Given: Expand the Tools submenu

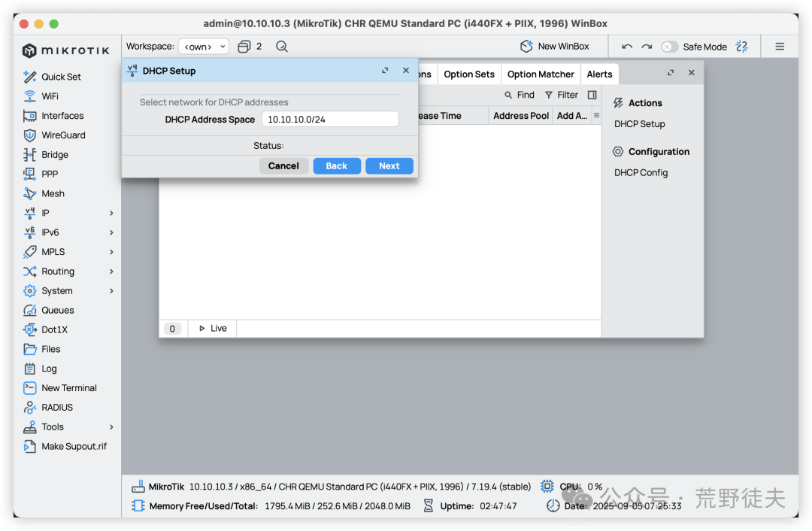Looking at the screenshot, I should [111, 427].
